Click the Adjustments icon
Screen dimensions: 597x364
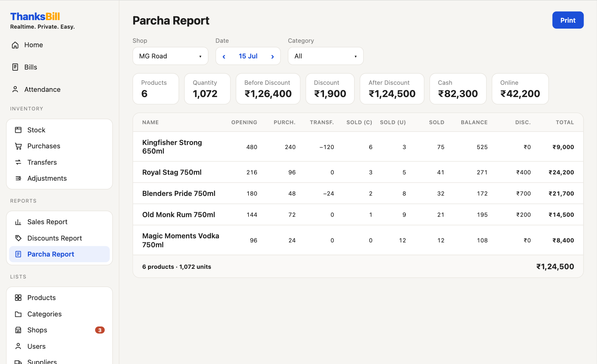18,178
